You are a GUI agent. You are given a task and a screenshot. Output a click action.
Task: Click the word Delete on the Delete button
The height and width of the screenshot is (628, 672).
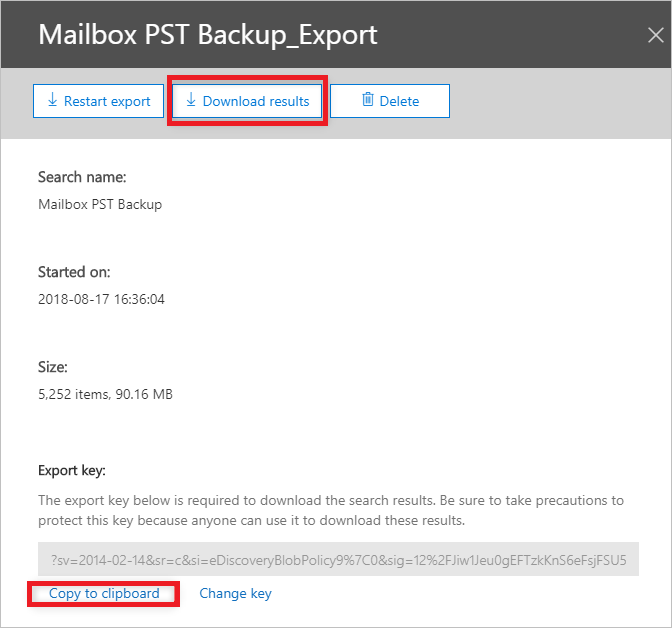399,101
